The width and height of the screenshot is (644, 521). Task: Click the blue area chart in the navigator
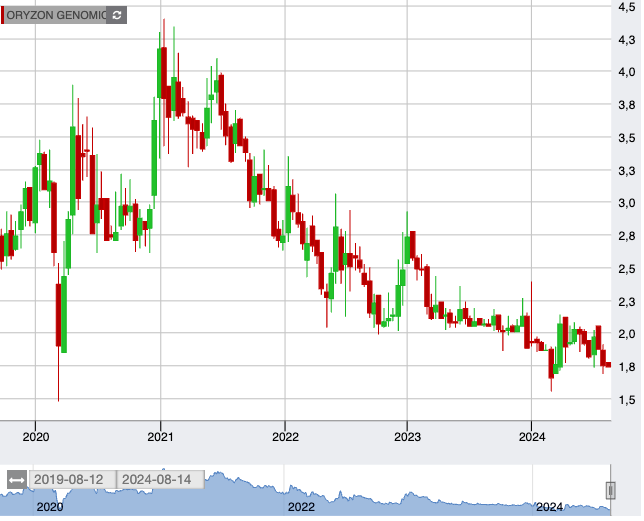coord(305,493)
